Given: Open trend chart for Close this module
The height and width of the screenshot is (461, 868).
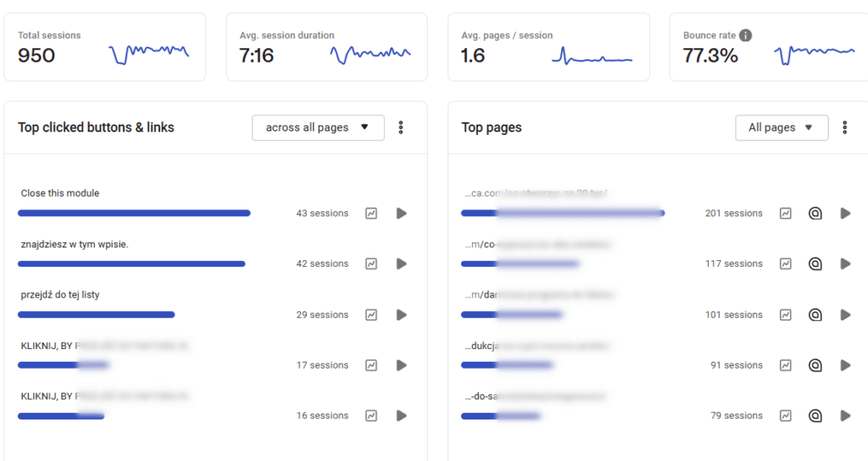Looking at the screenshot, I should point(371,214).
